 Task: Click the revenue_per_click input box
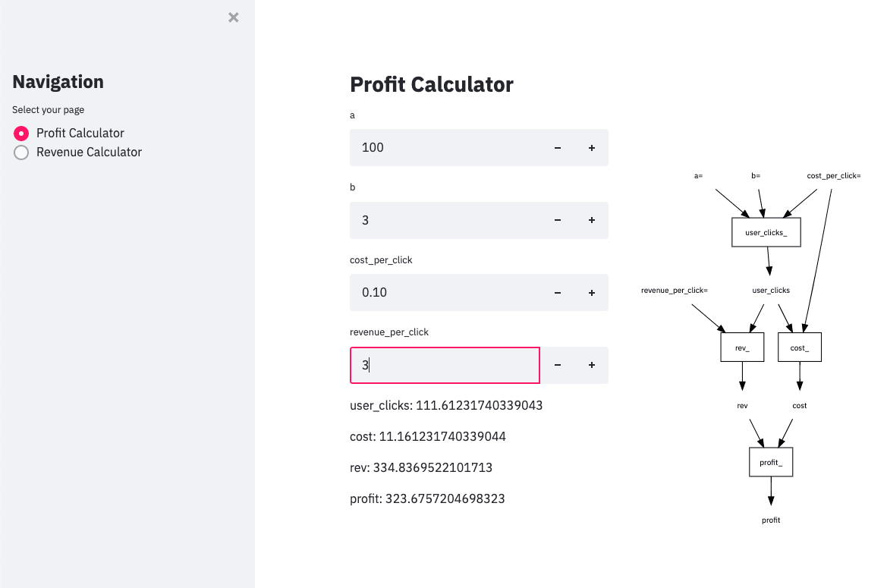point(445,365)
